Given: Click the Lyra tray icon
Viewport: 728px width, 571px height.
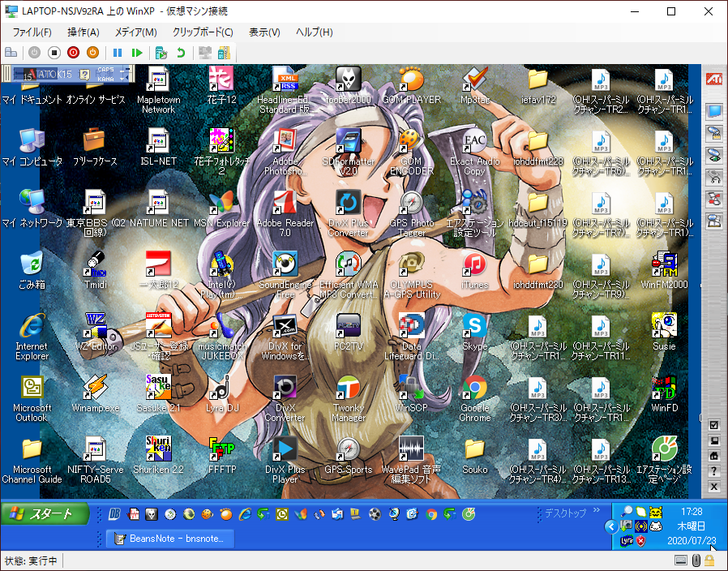Looking at the screenshot, I should pyautogui.click(x=627, y=541).
